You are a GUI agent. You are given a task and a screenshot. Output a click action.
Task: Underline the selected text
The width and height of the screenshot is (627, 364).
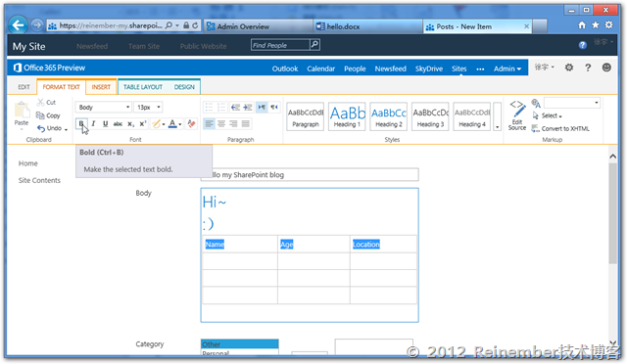click(x=105, y=124)
